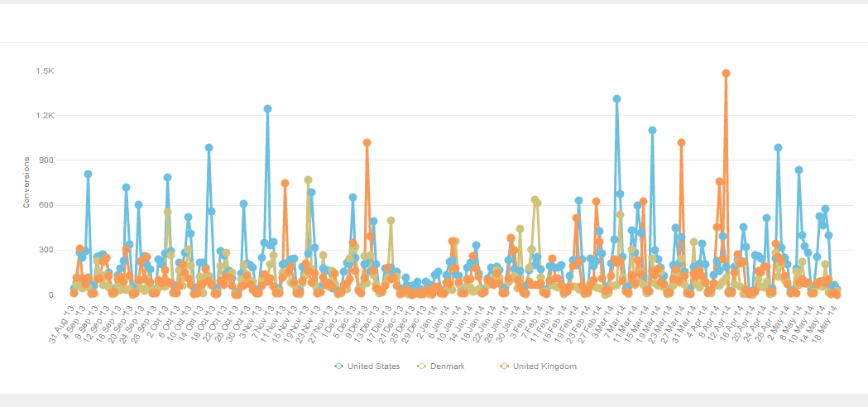Toggle United Kingdom series legend text

(x=544, y=366)
